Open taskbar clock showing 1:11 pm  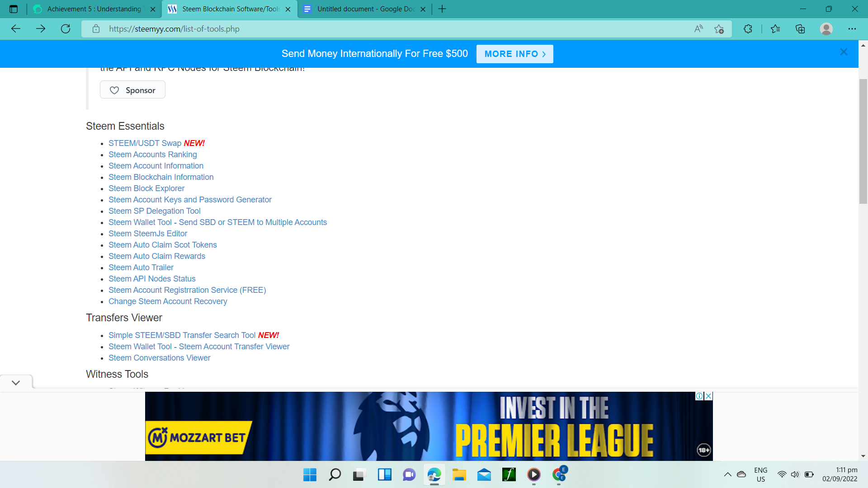840,474
